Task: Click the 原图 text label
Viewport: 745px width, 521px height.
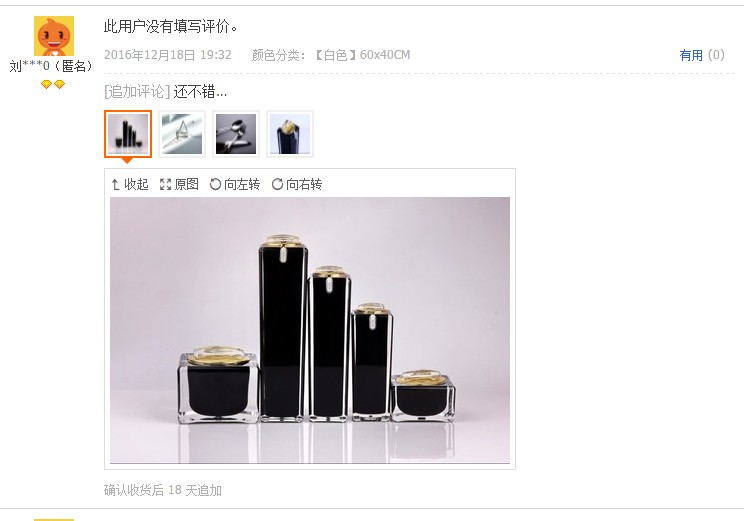Action: pyautogui.click(x=186, y=184)
